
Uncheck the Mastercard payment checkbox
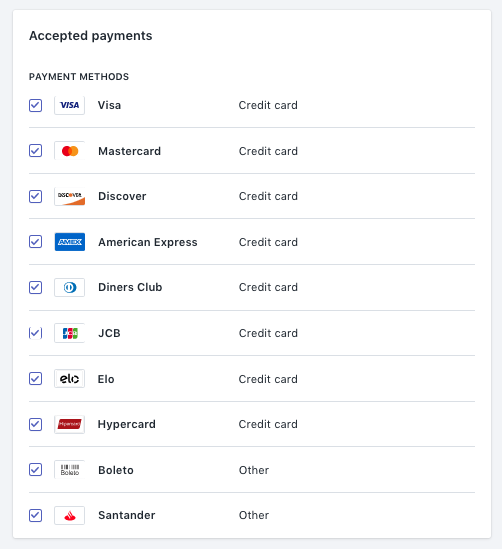(35, 151)
